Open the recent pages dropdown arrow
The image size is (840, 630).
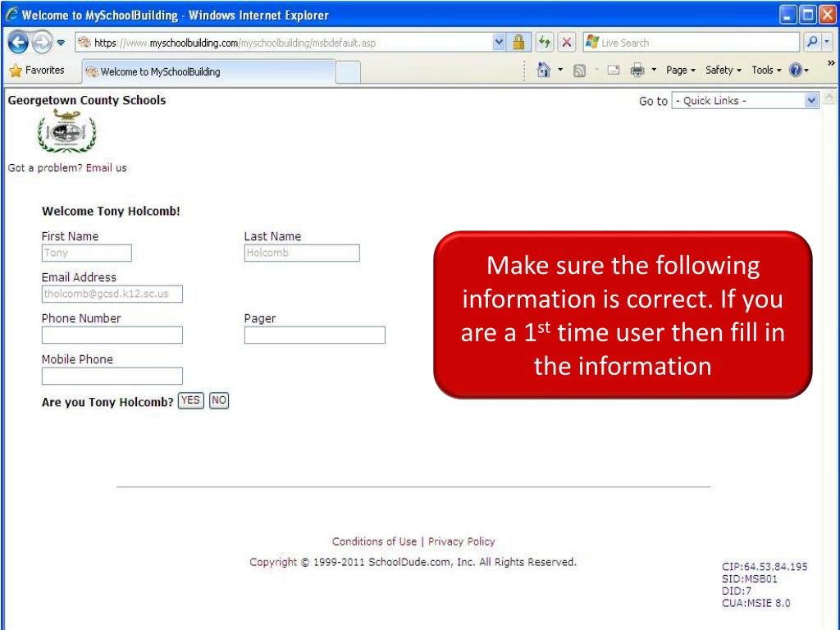(61, 43)
